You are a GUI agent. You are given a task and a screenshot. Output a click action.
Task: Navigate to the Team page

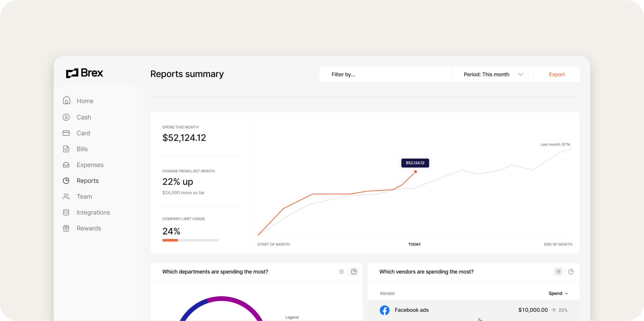(x=84, y=196)
